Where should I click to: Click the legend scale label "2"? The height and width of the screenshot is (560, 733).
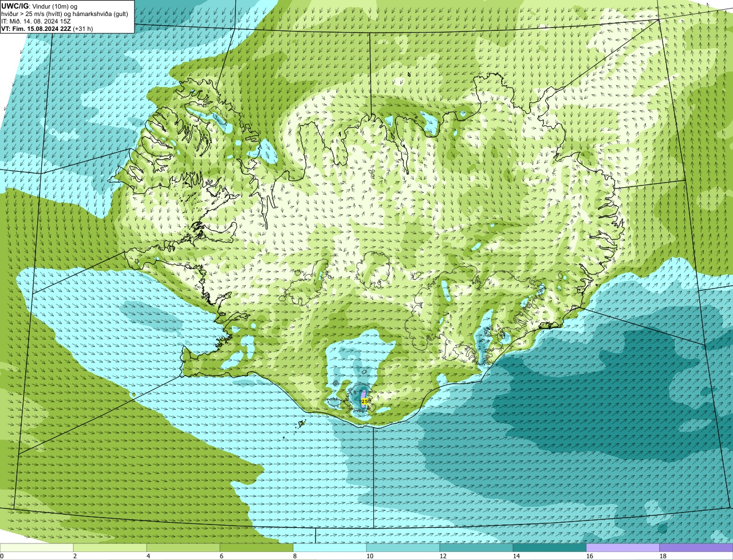pyautogui.click(x=75, y=556)
